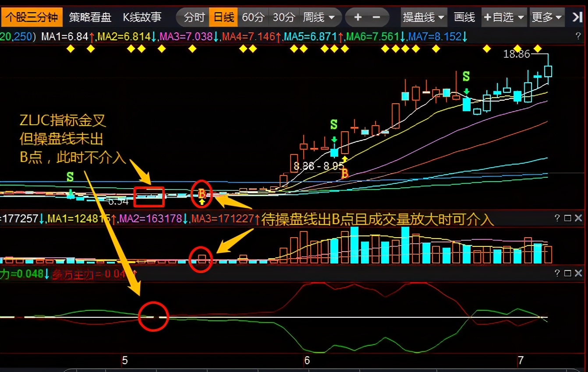The image size is (588, 372).
Task: Maximize the bottom capital-flow indicator panel
Action: pyautogui.click(x=568, y=274)
